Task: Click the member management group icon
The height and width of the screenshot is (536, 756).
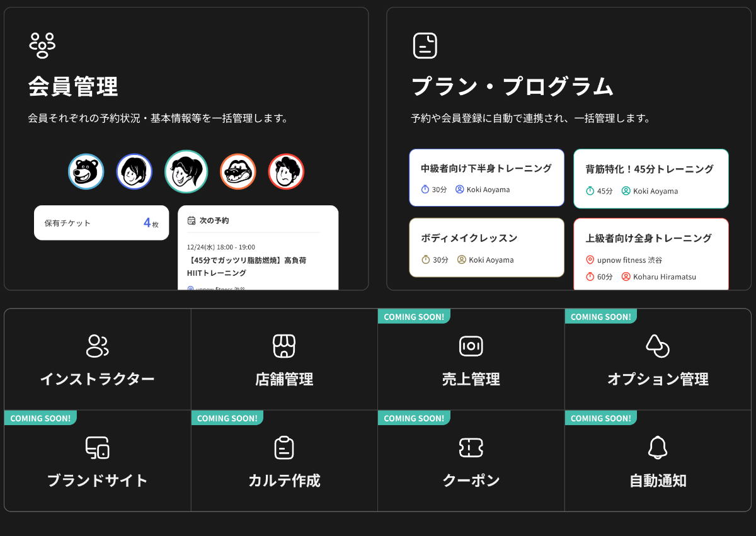Action: coord(42,45)
